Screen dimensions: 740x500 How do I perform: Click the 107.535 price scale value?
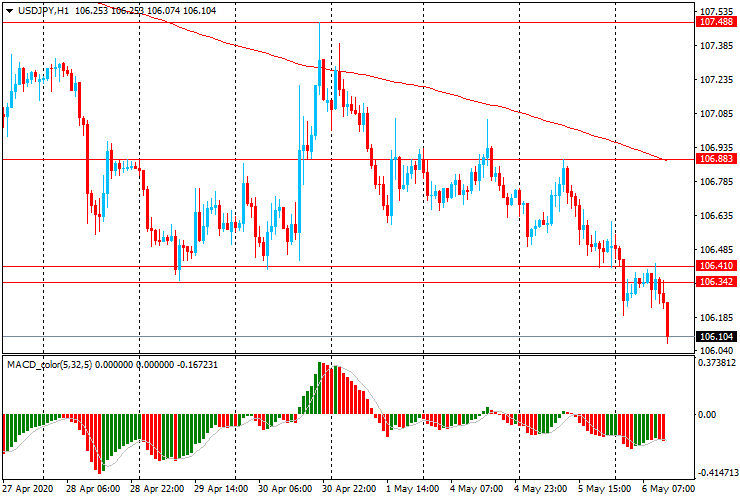pyautogui.click(x=716, y=11)
